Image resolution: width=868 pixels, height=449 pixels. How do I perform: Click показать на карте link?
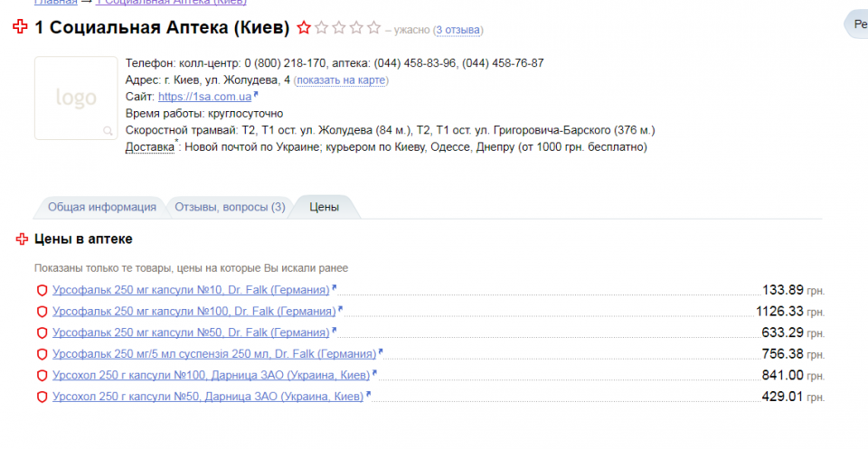tap(341, 80)
